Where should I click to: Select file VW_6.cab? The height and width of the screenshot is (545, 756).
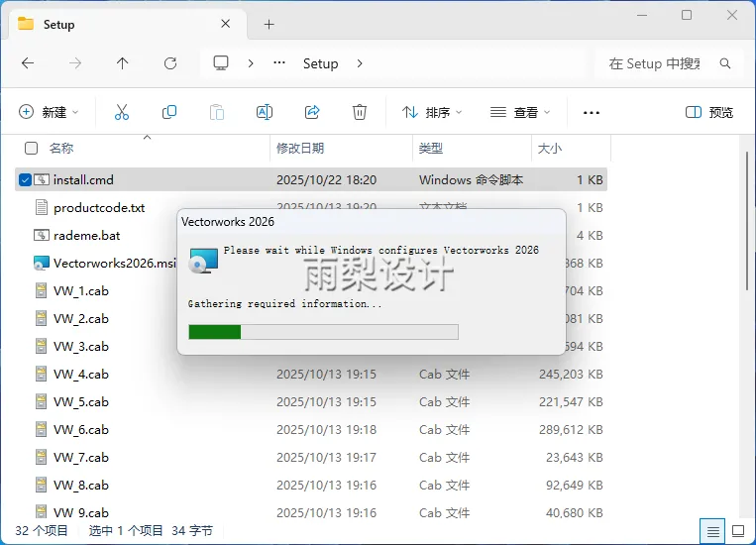pyautogui.click(x=81, y=430)
